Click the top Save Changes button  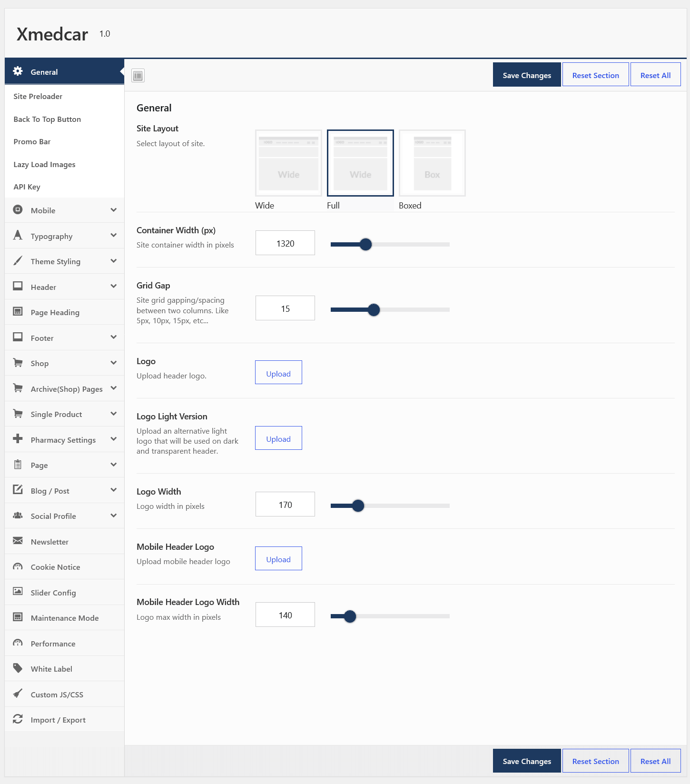click(527, 75)
